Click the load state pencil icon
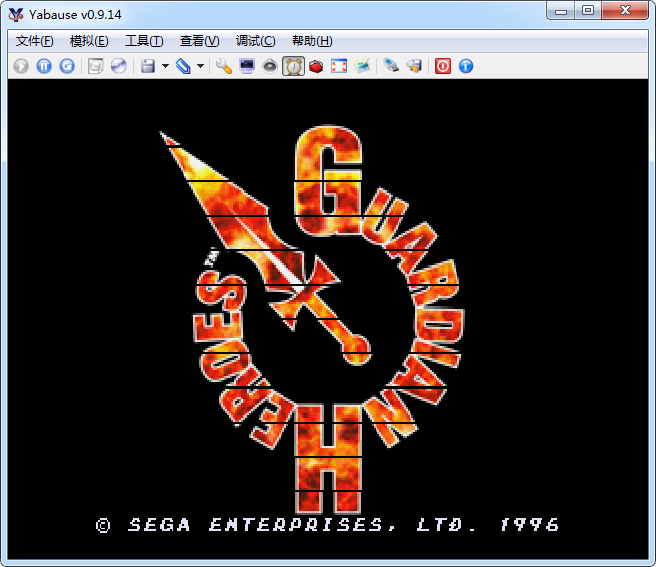The height and width of the screenshot is (567, 656). pos(183,66)
